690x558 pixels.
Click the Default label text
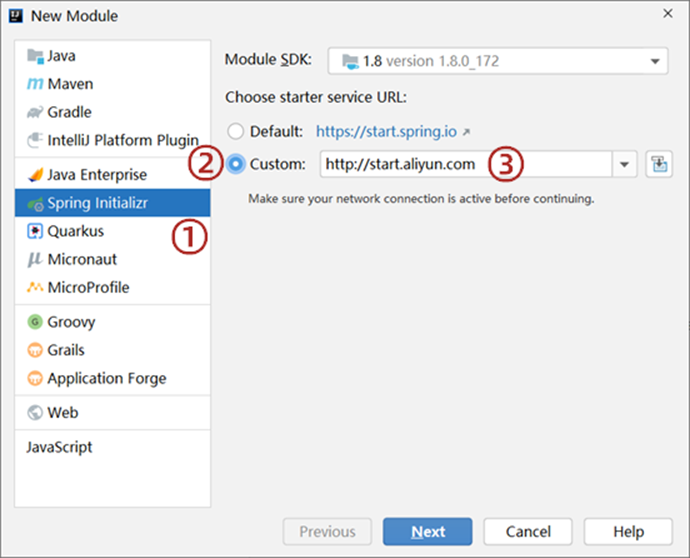[x=276, y=131]
